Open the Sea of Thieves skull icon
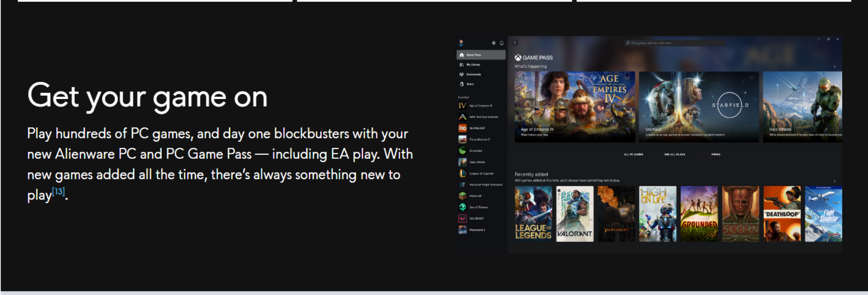Viewport: 868px width, 295px height. (x=463, y=207)
